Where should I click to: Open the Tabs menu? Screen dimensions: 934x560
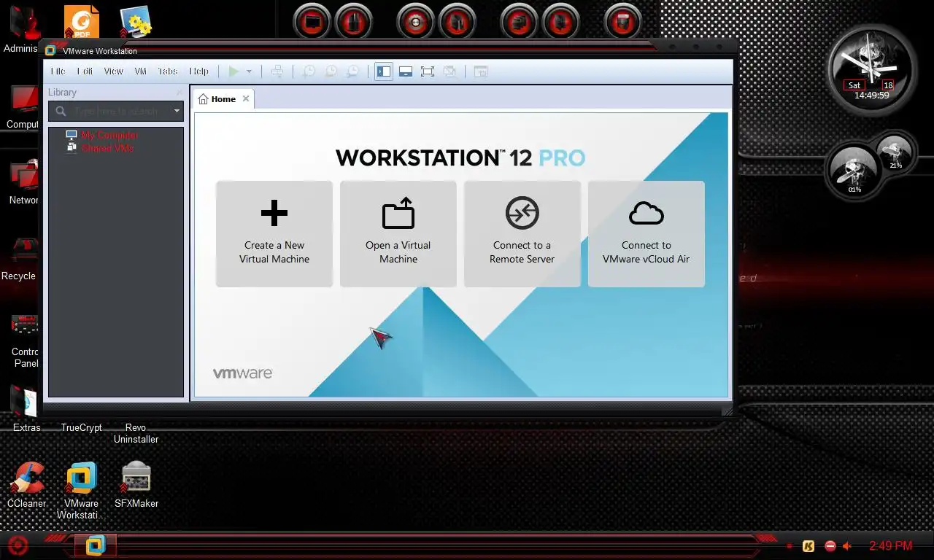tap(168, 71)
